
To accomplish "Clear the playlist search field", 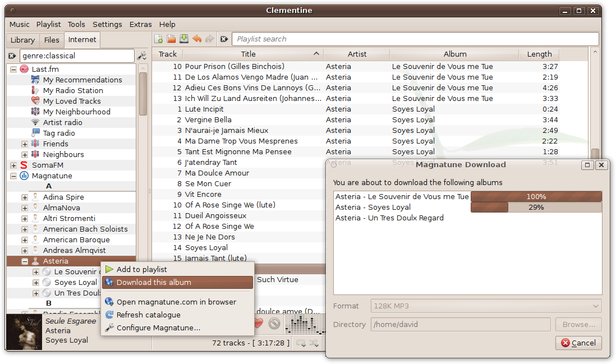I will (x=224, y=39).
